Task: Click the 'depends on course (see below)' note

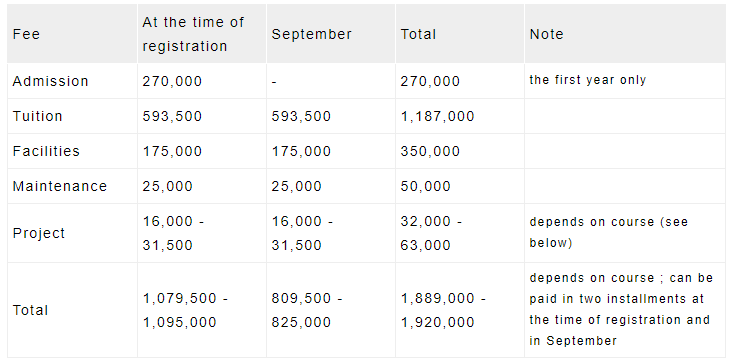Action: click(609, 232)
